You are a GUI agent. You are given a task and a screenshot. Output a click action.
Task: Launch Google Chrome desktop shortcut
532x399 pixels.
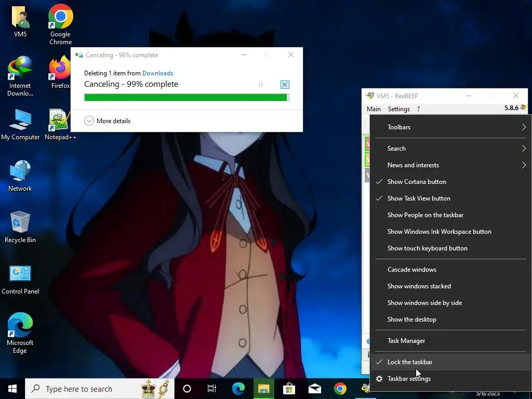click(60, 24)
